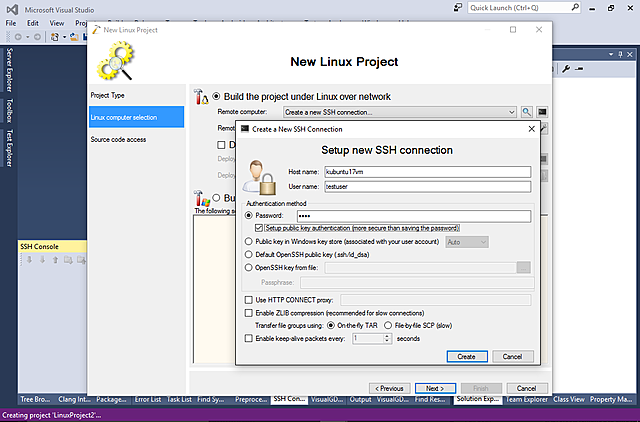The image size is (640, 422).
Task: Open the File menu
Action: [11, 23]
